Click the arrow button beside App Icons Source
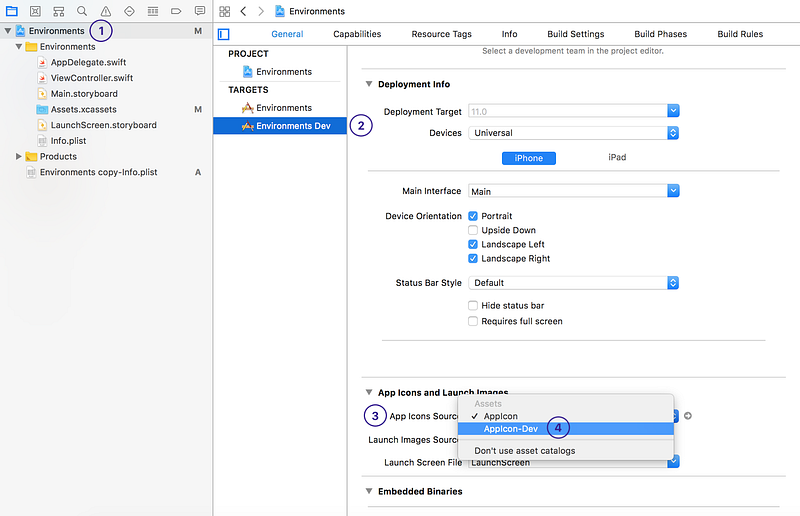 coord(688,416)
